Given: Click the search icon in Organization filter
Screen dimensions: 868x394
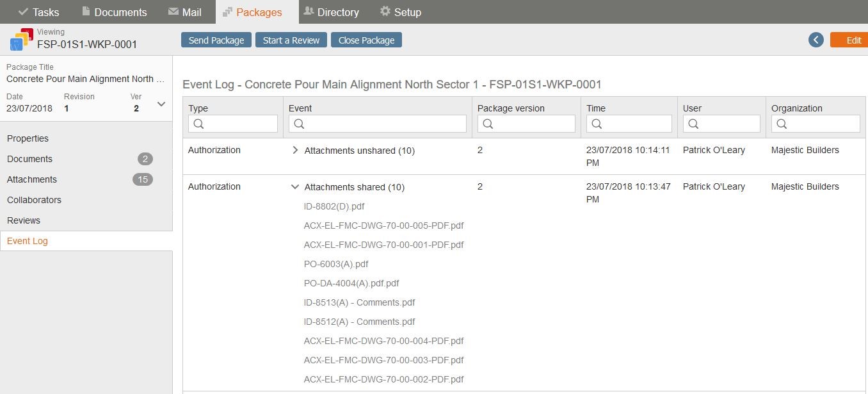Looking at the screenshot, I should click(782, 124).
